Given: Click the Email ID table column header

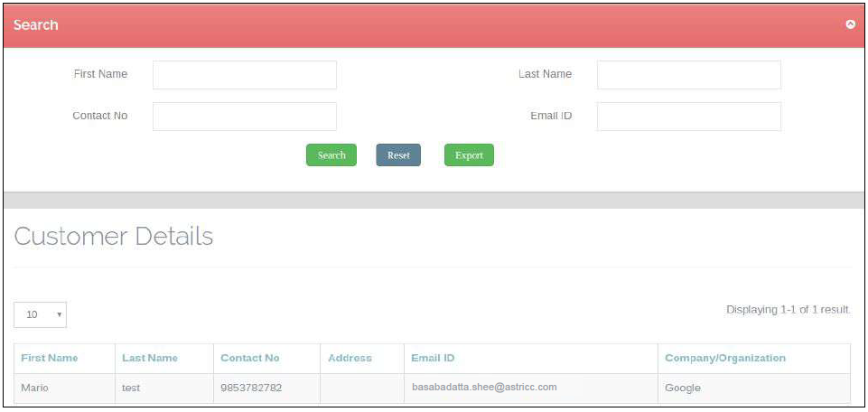Looking at the screenshot, I should coord(433,358).
